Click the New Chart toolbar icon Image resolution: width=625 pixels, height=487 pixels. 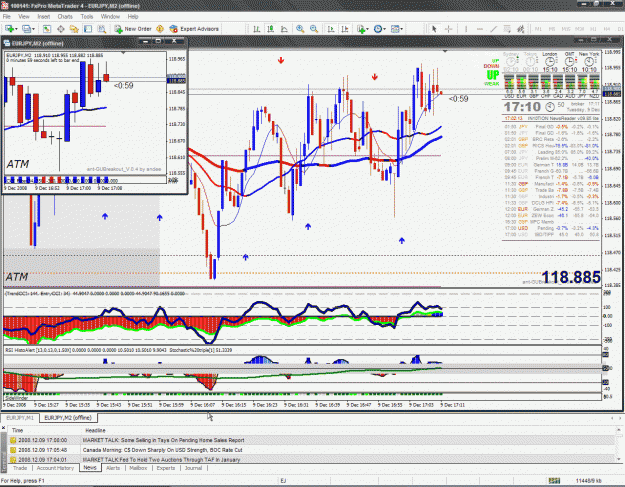9,29
